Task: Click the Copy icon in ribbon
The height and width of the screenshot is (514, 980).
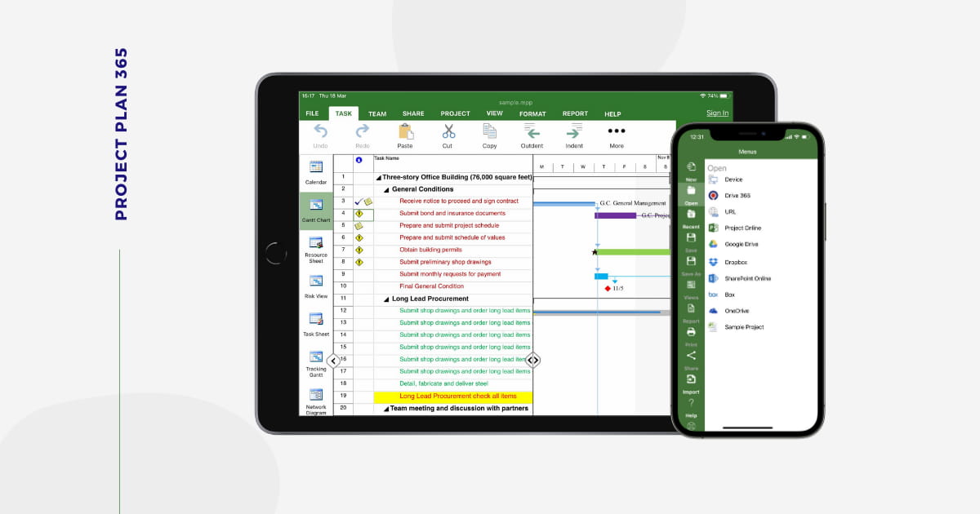Action: pos(490,131)
